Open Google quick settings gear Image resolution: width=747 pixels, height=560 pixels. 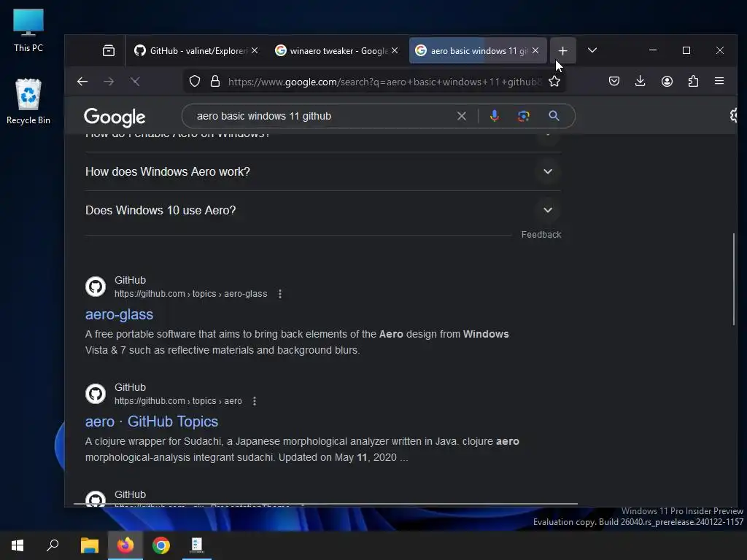[x=734, y=115]
